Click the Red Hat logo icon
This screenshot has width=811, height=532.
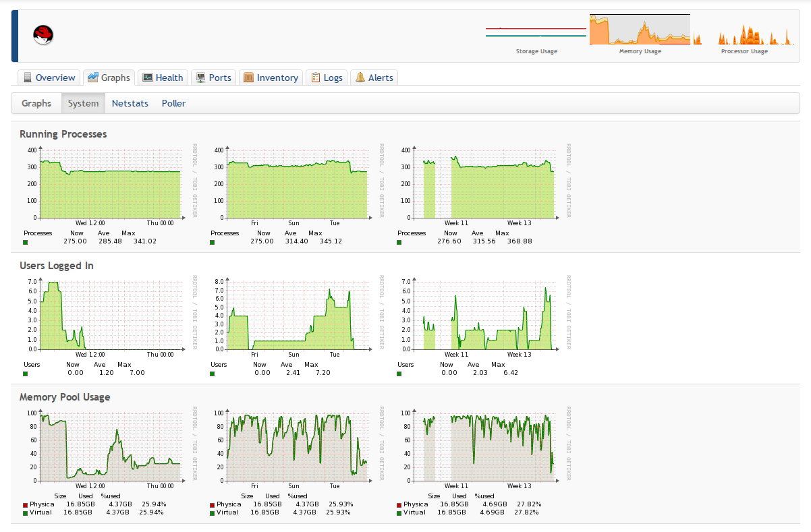click(x=43, y=34)
